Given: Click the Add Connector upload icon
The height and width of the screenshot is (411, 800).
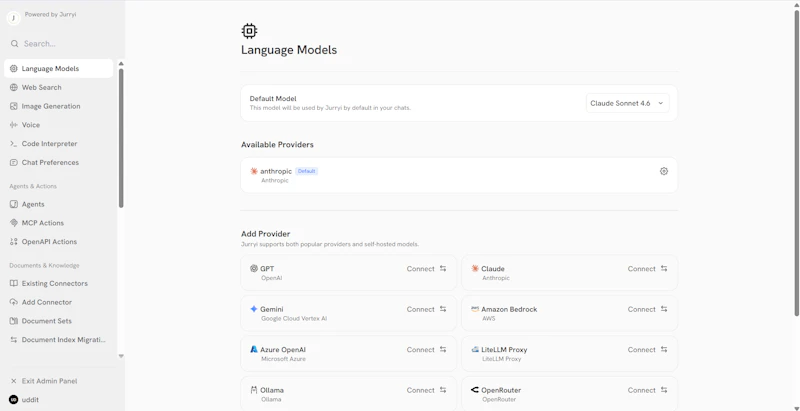Looking at the screenshot, I should (14, 302).
